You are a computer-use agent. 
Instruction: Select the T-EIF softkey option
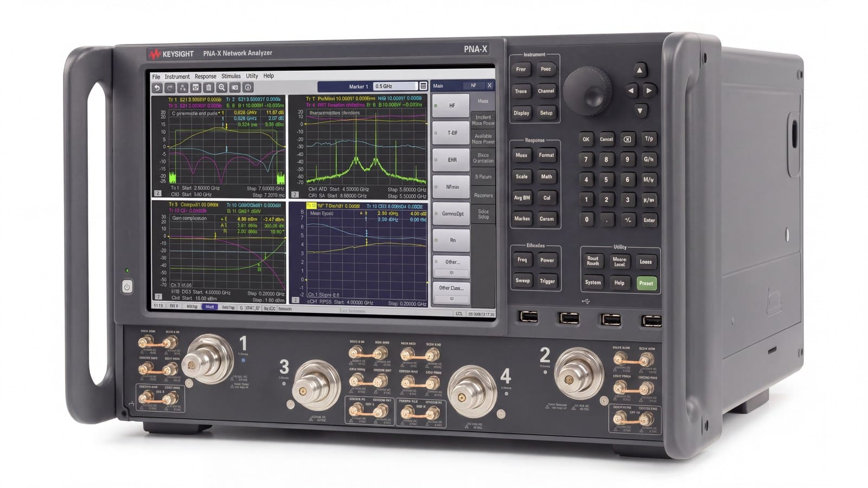(451, 133)
